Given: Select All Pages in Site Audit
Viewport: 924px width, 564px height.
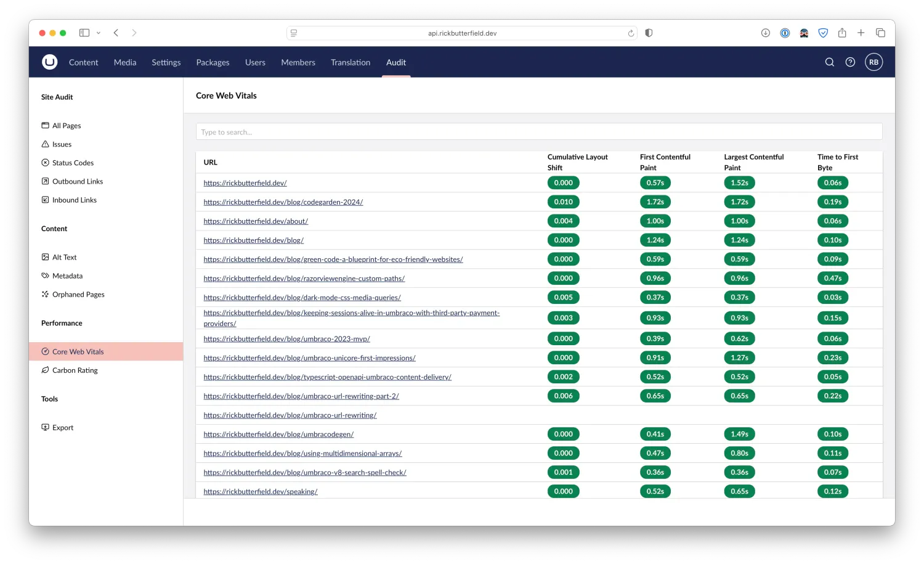Looking at the screenshot, I should point(67,125).
